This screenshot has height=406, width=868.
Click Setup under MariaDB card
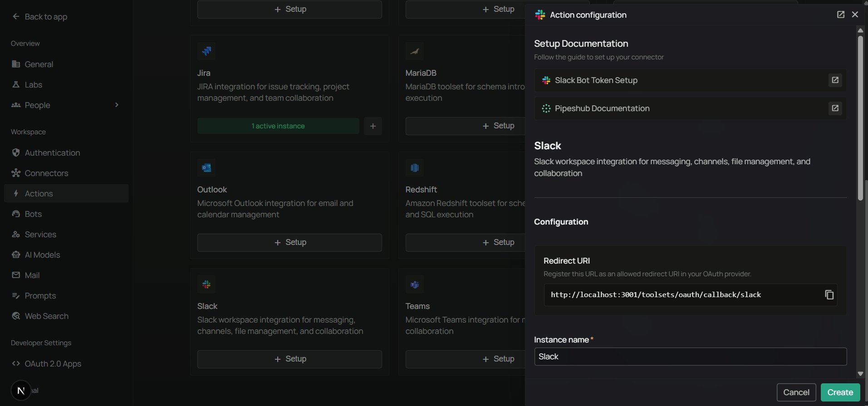point(466,126)
